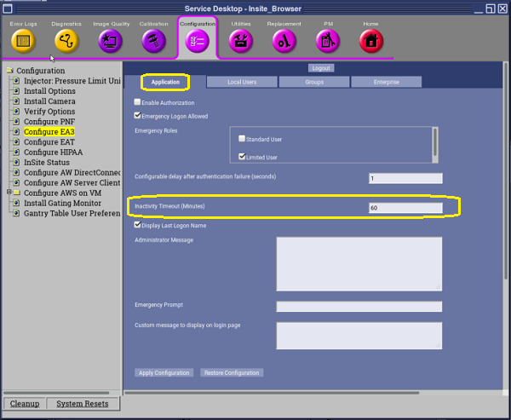Viewport: 511px width, 420px height.
Task: Toggle Emergency Logon Allowed checkbox
Action: (x=138, y=116)
